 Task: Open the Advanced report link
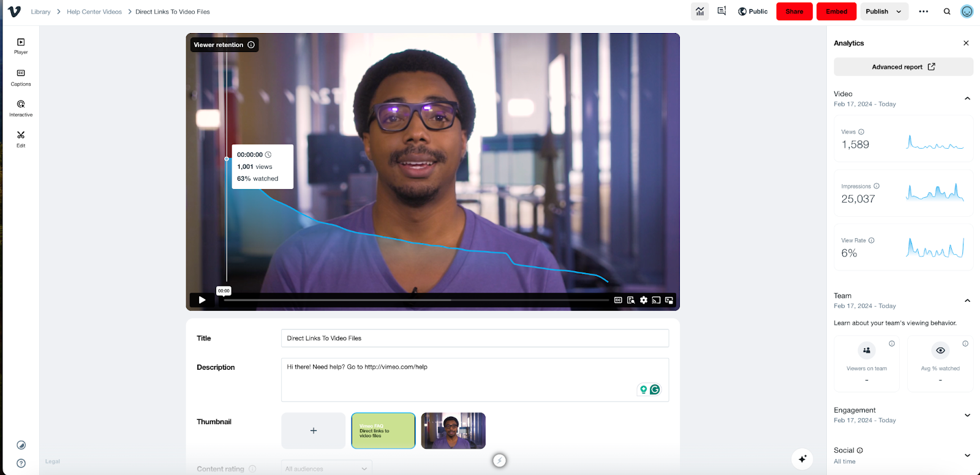click(903, 67)
